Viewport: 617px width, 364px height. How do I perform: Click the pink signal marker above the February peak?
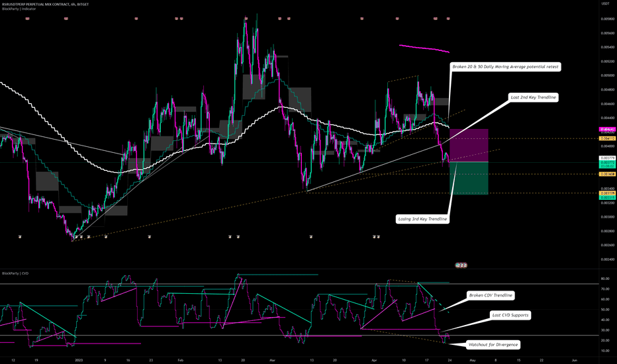click(246, 19)
